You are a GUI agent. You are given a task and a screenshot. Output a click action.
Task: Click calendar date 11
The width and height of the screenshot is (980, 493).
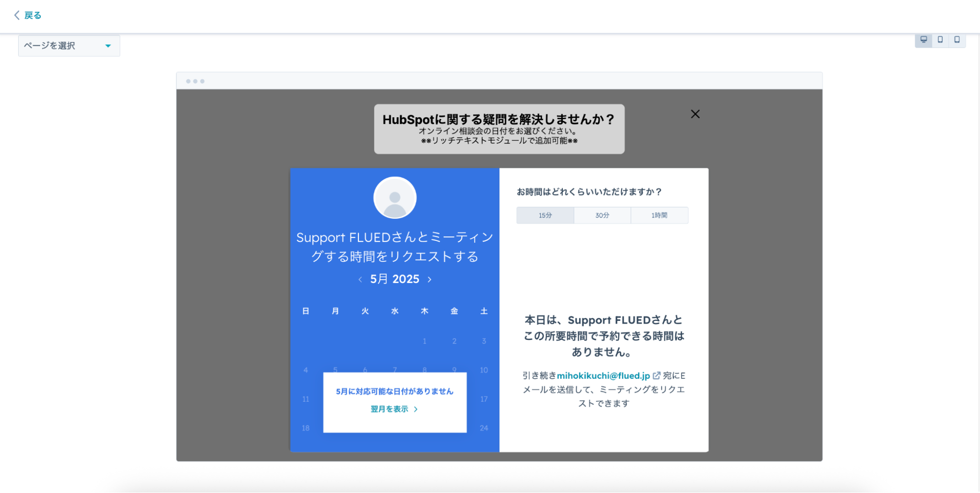coord(305,399)
